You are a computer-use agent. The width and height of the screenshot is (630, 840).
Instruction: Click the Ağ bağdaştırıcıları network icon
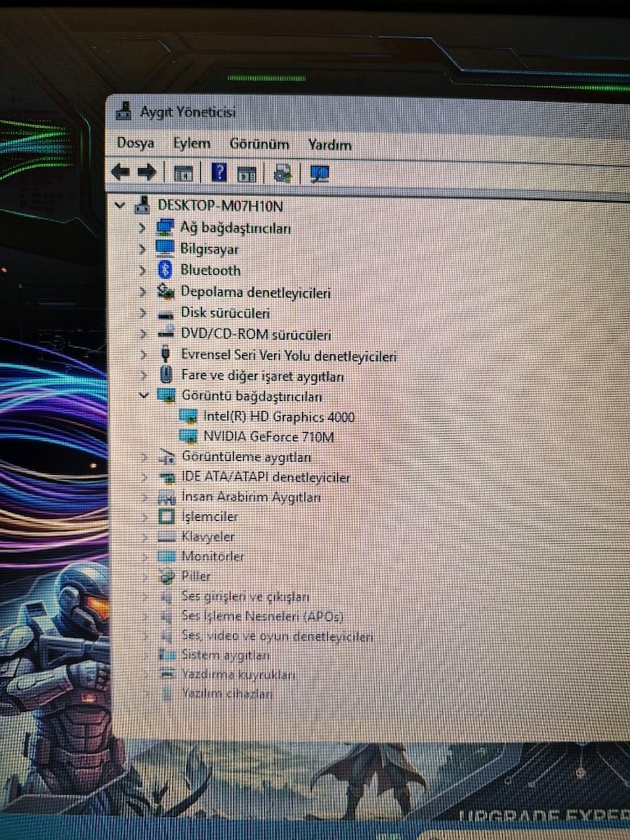(165, 227)
